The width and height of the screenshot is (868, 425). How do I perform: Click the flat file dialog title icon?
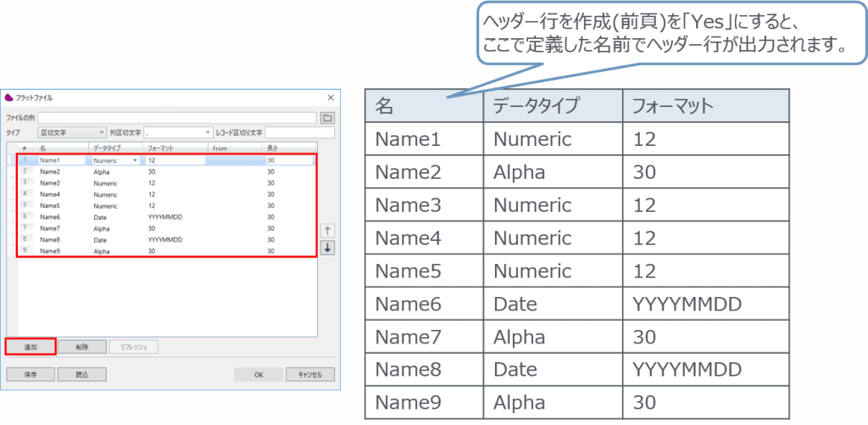[9, 98]
